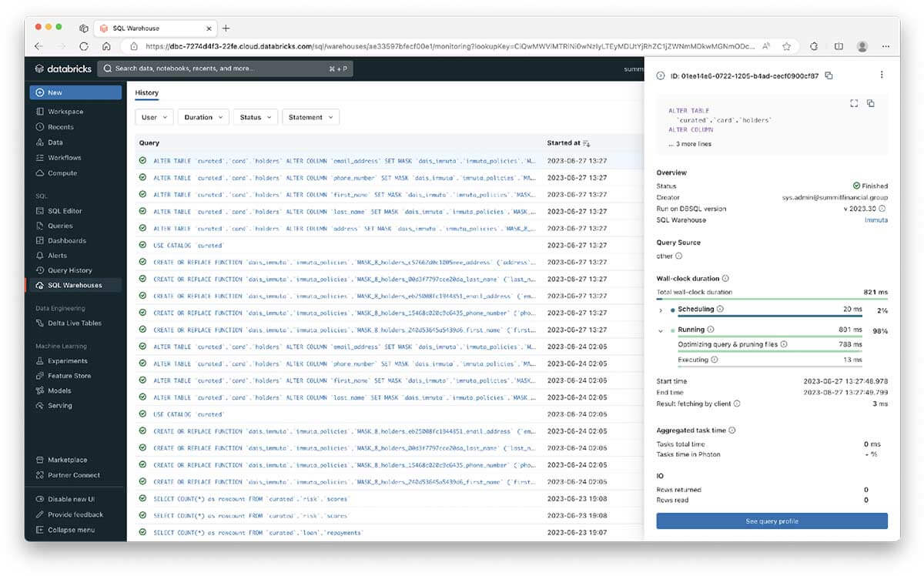Collapse the Running duration section
The height and width of the screenshot is (576, 924).
point(661,330)
